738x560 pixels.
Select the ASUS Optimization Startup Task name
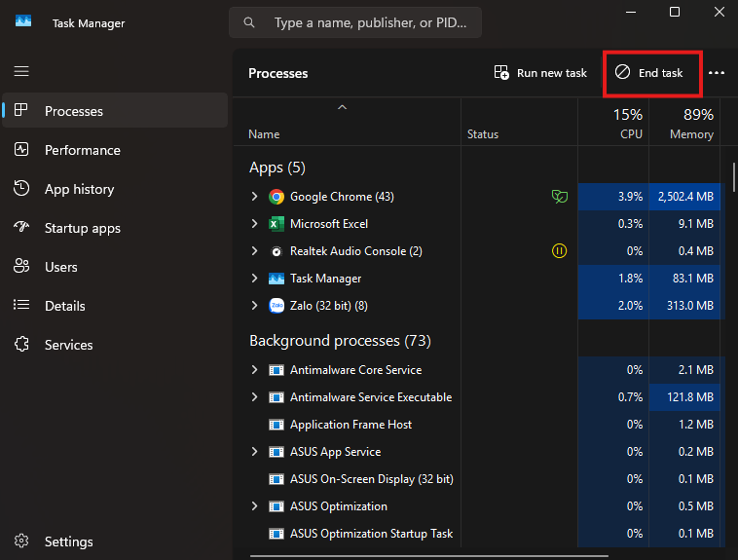(x=371, y=534)
